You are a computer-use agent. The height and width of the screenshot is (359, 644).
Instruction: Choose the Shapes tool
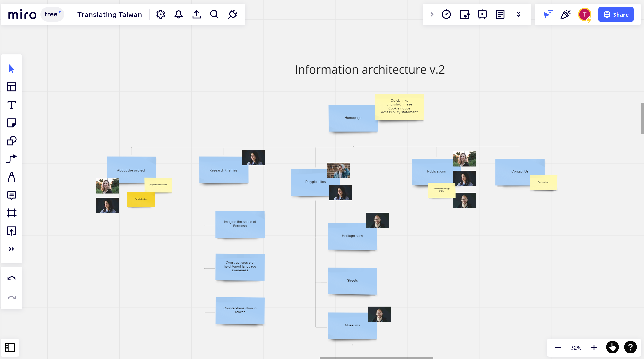(x=12, y=141)
